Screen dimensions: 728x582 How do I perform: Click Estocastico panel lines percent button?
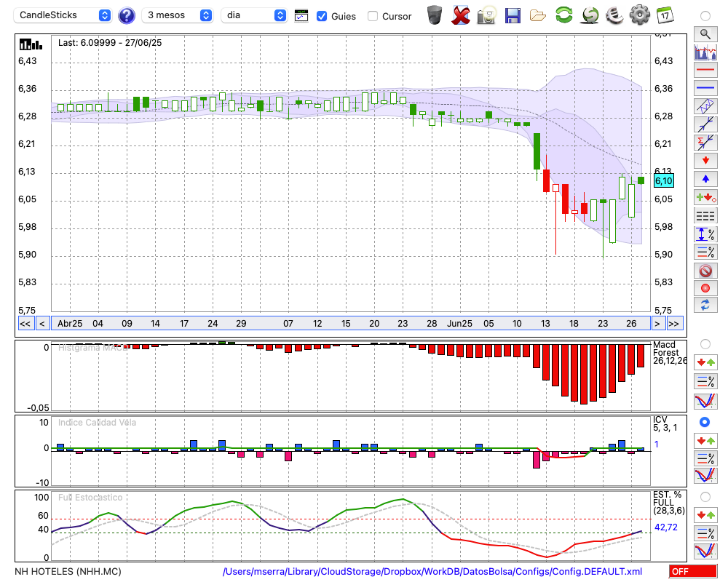[705, 533]
